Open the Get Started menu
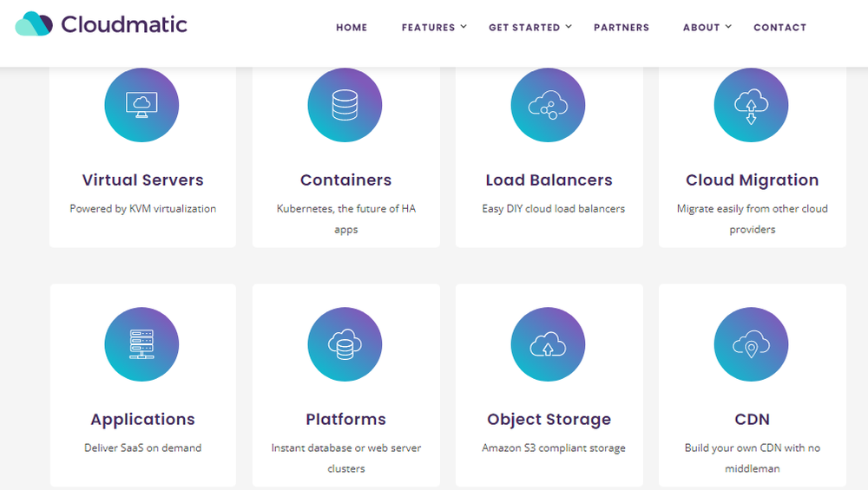868x490 pixels. 524,28
